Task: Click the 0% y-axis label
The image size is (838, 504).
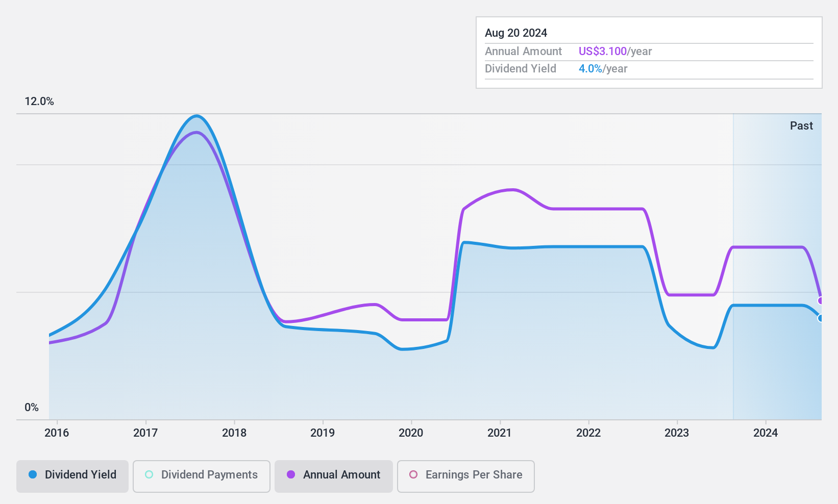Action: pos(32,408)
